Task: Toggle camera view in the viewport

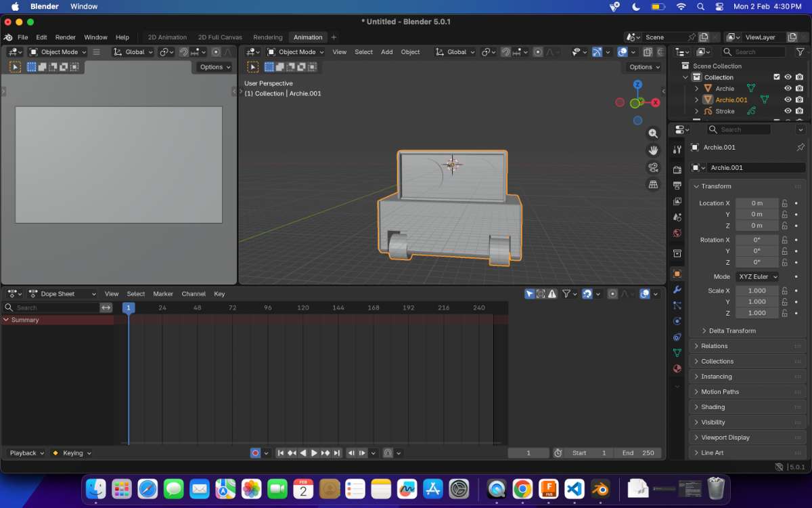Action: (x=653, y=167)
